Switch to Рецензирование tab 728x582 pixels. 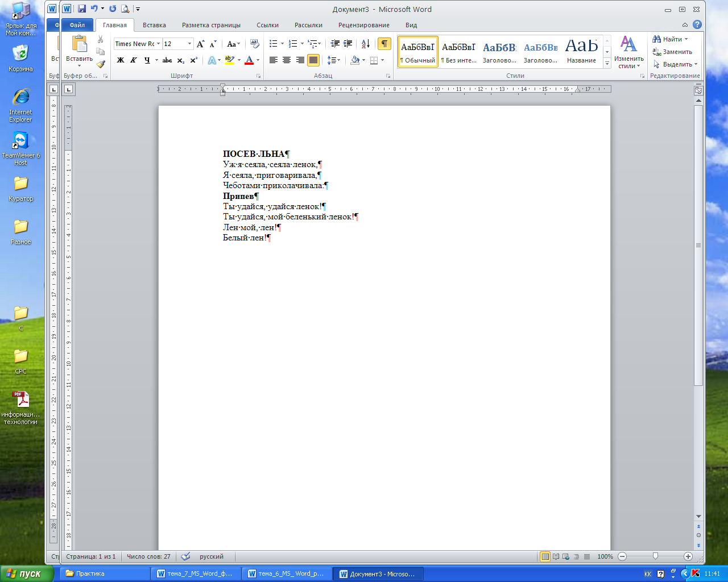coord(364,25)
